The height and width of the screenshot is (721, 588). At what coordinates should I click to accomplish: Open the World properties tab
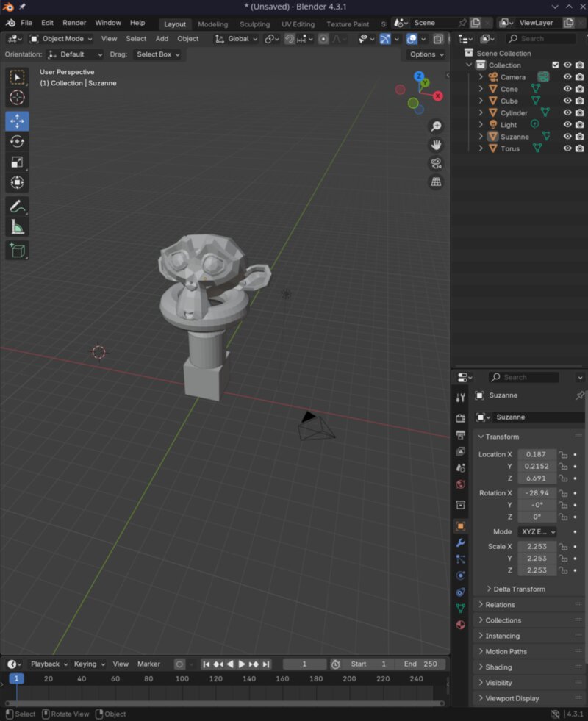coord(461,484)
